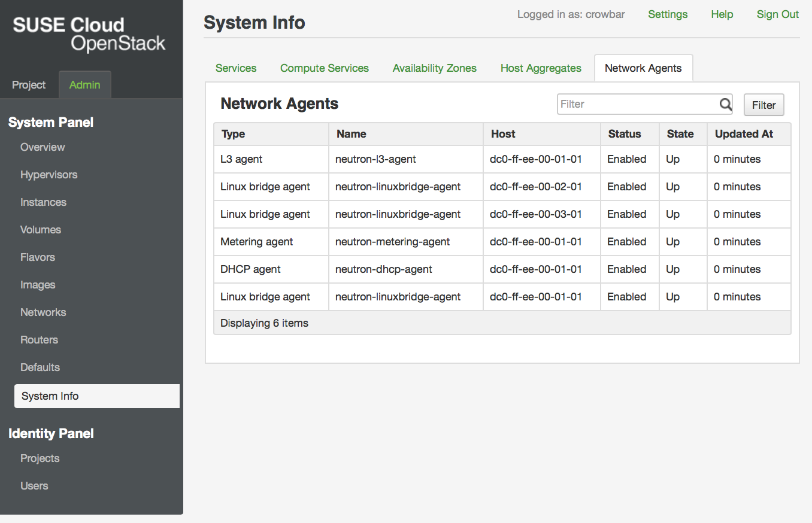Viewport: 812px width, 523px height.
Task: Go to the Networks page
Action: coord(43,312)
